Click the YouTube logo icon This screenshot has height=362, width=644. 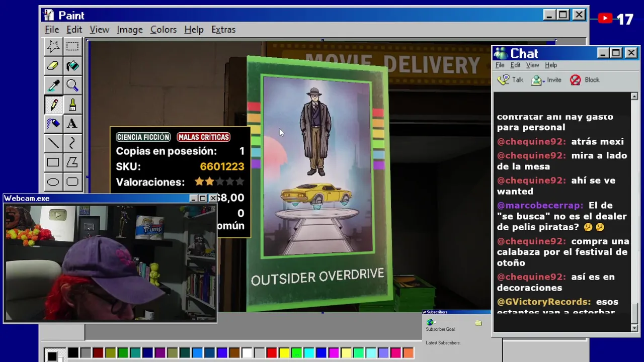[605, 19]
